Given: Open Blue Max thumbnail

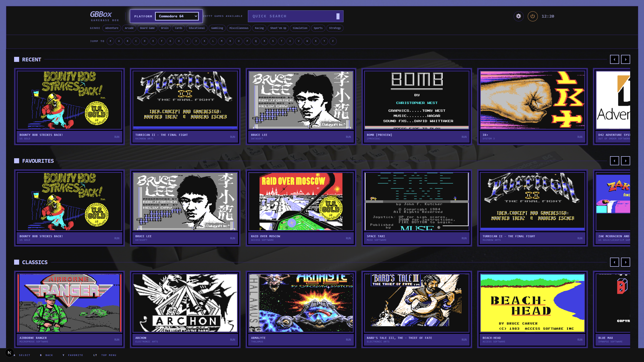Looking at the screenshot, I should pyautogui.click(x=613, y=303).
